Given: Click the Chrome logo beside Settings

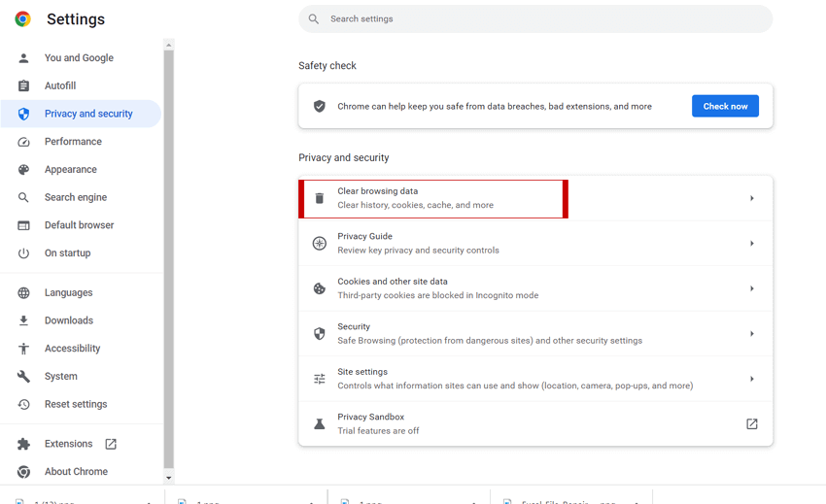Looking at the screenshot, I should tap(22, 19).
